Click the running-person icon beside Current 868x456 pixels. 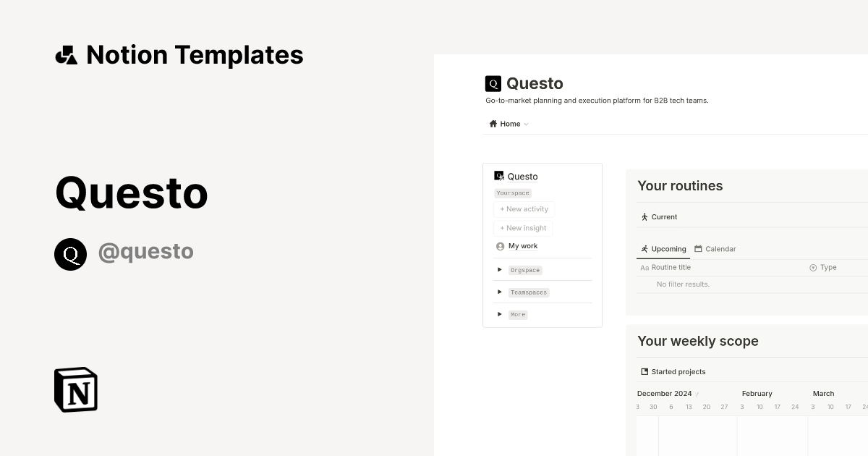(644, 216)
